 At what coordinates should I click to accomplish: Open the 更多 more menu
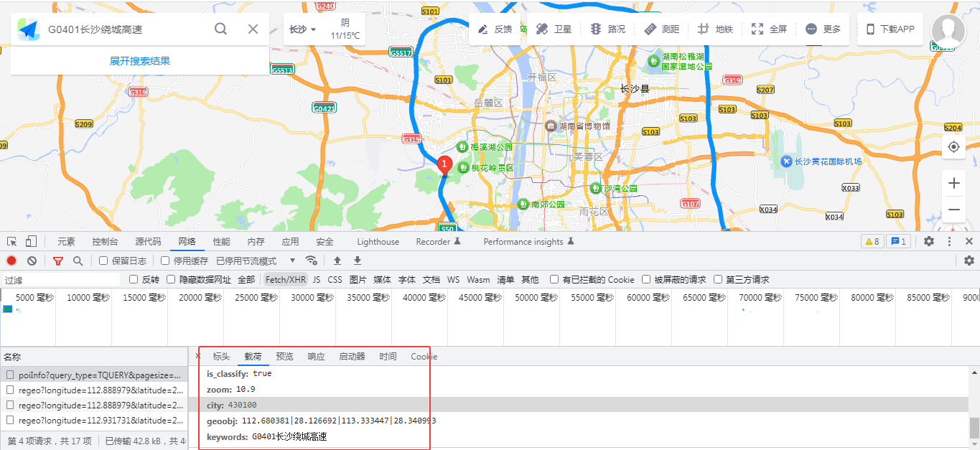(x=823, y=29)
